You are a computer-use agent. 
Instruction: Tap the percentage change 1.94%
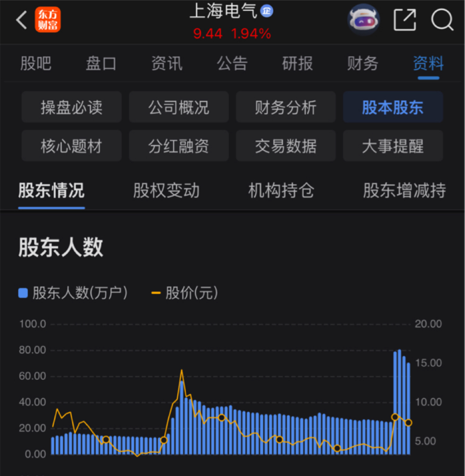(251, 33)
